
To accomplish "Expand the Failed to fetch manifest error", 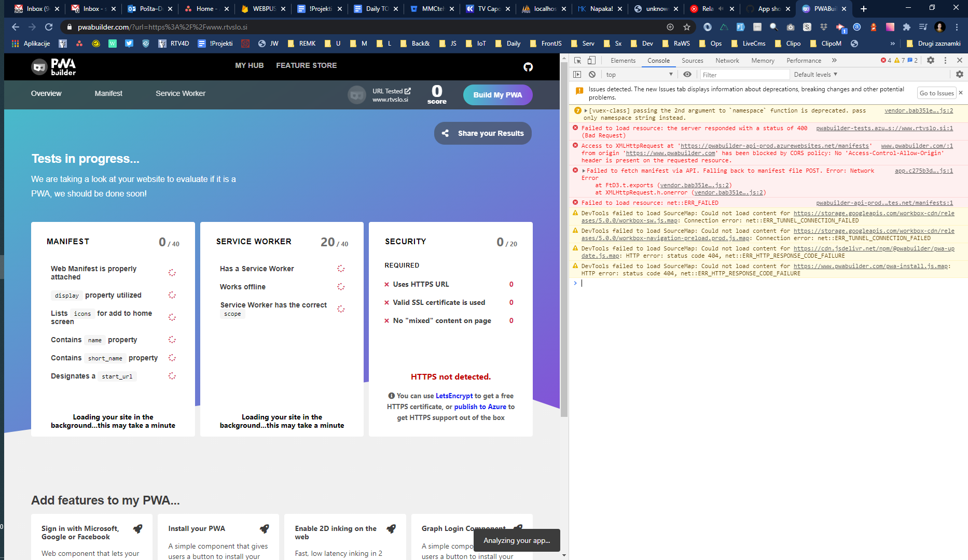I will point(584,171).
